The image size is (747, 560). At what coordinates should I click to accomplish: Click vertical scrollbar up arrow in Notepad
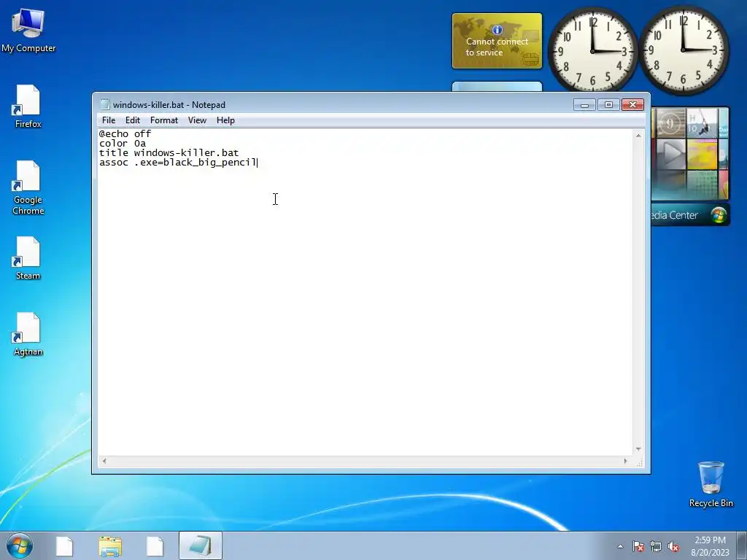click(638, 136)
